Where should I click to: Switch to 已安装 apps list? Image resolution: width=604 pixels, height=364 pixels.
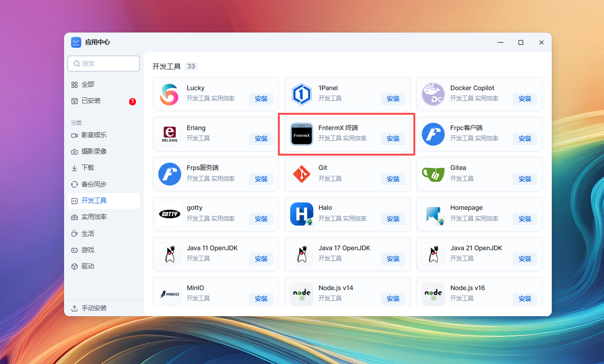(x=91, y=101)
